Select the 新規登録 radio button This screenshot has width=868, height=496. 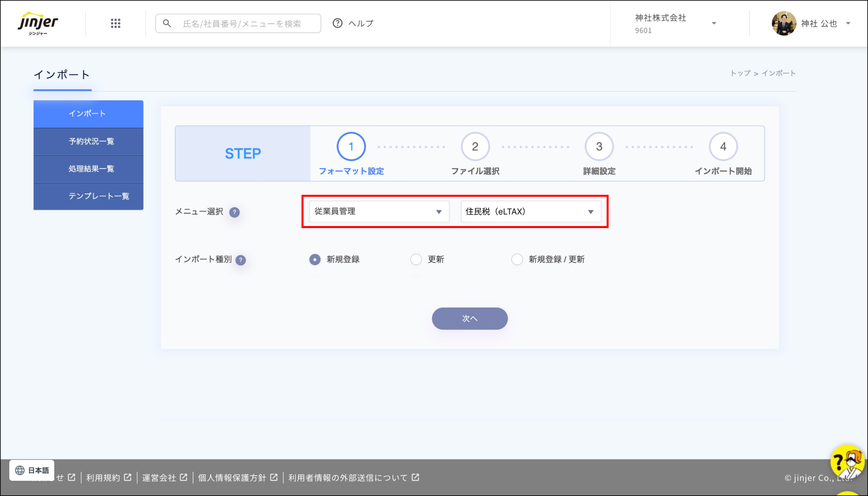click(315, 259)
